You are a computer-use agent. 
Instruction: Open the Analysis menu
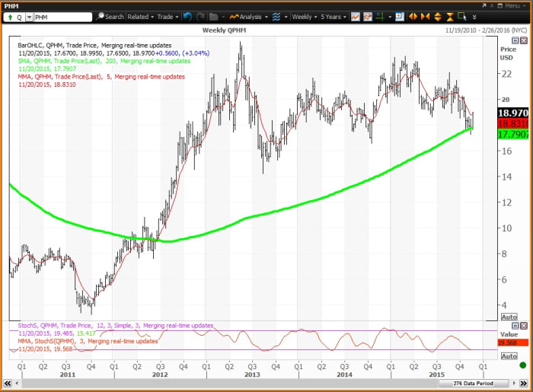pos(248,16)
